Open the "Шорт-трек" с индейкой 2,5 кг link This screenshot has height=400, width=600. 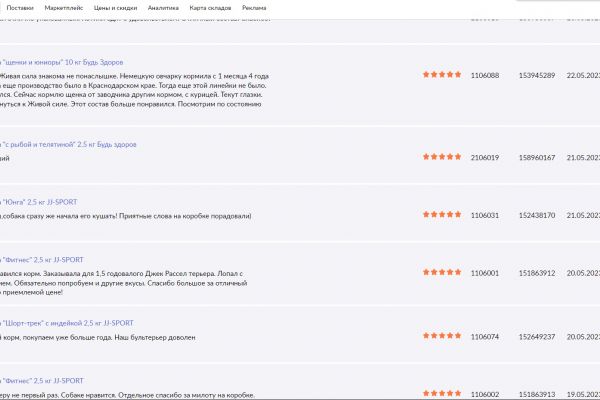[67, 323]
